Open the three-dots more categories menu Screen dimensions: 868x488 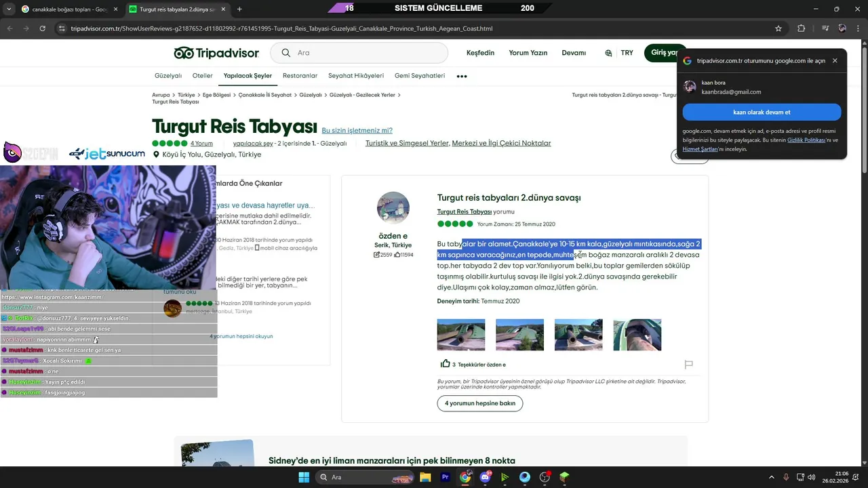462,76
